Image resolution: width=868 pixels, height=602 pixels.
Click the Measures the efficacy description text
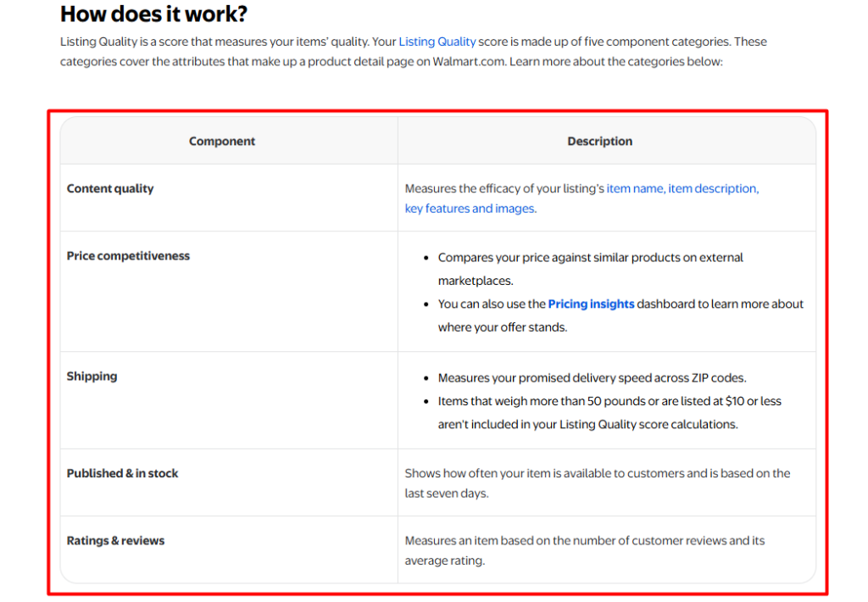pyautogui.click(x=504, y=188)
